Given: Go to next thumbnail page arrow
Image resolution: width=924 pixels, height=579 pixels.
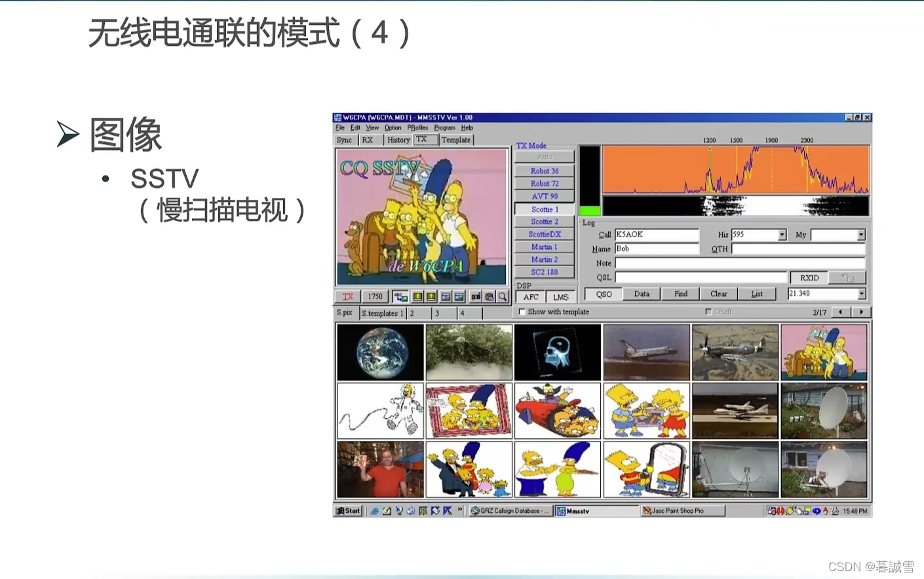Looking at the screenshot, I should [x=861, y=312].
